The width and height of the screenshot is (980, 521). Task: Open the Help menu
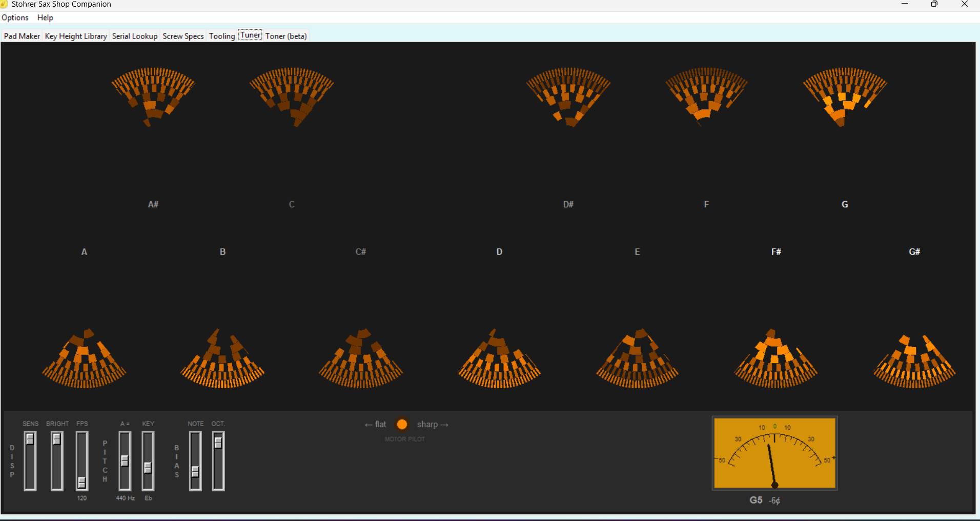[x=45, y=17]
